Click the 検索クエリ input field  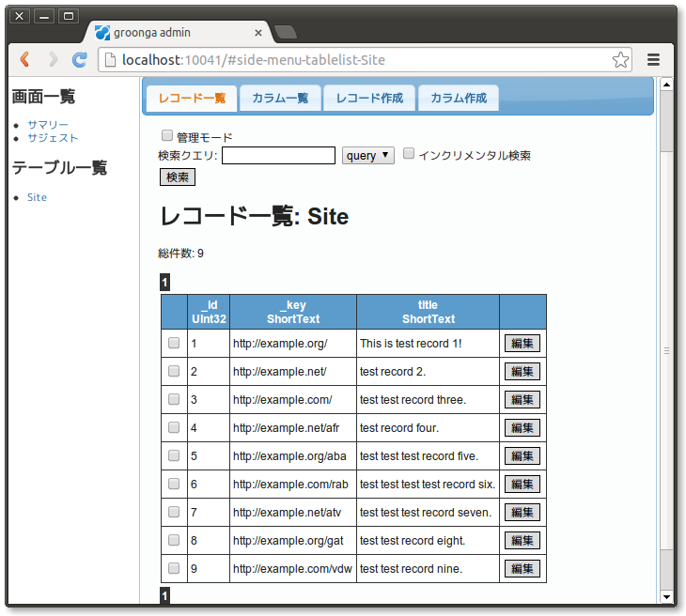pyautogui.click(x=278, y=156)
